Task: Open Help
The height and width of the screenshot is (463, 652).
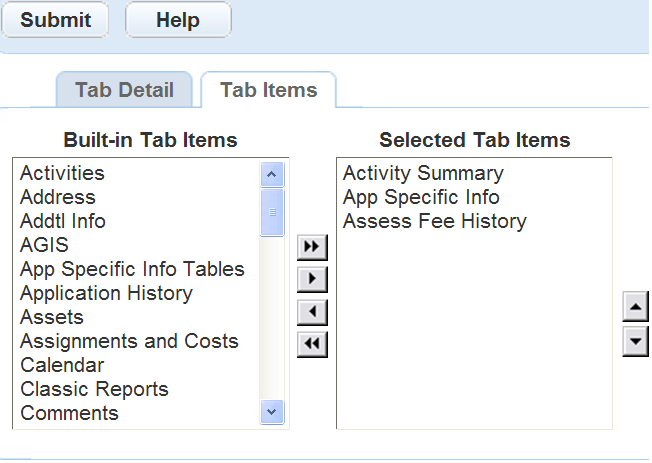Action: coord(178,20)
